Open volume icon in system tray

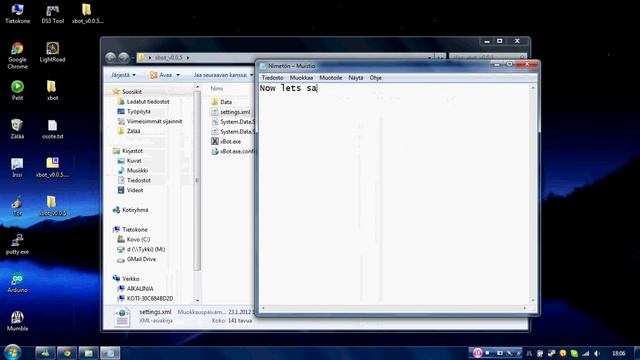pos(596,353)
